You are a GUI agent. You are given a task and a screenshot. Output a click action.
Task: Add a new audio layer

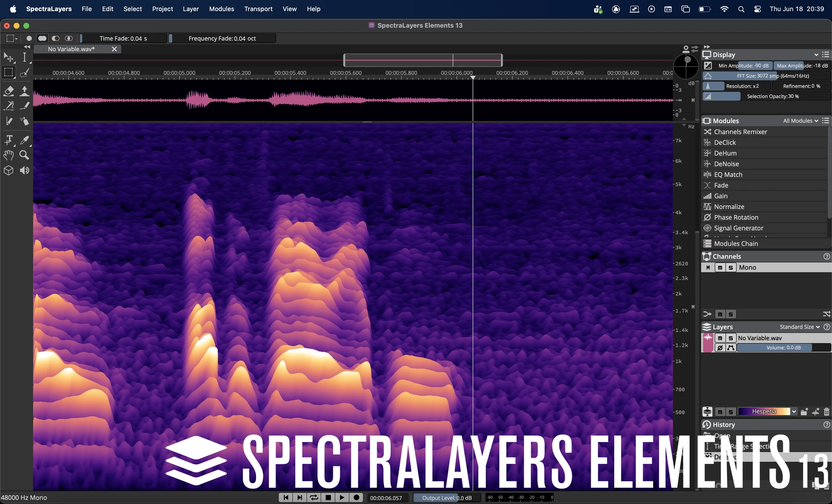pos(815,412)
